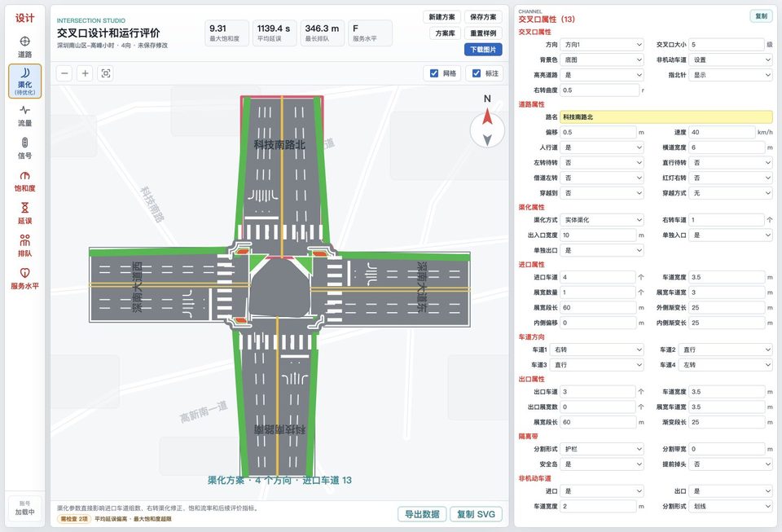The width and height of the screenshot is (782, 532).
Task: Open the 划线 分割形式 dropdown
Action: pyautogui.click(x=731, y=507)
